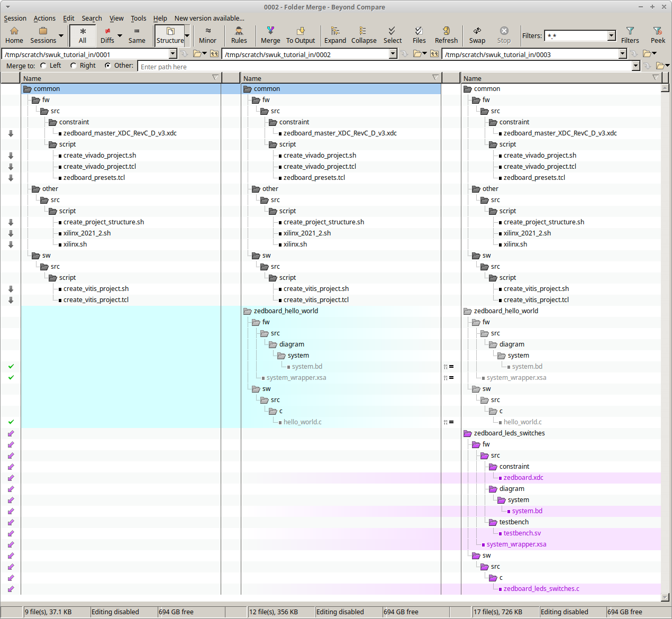Open the Tools menu
Image resolution: width=672 pixels, height=619 pixels.
(x=138, y=18)
